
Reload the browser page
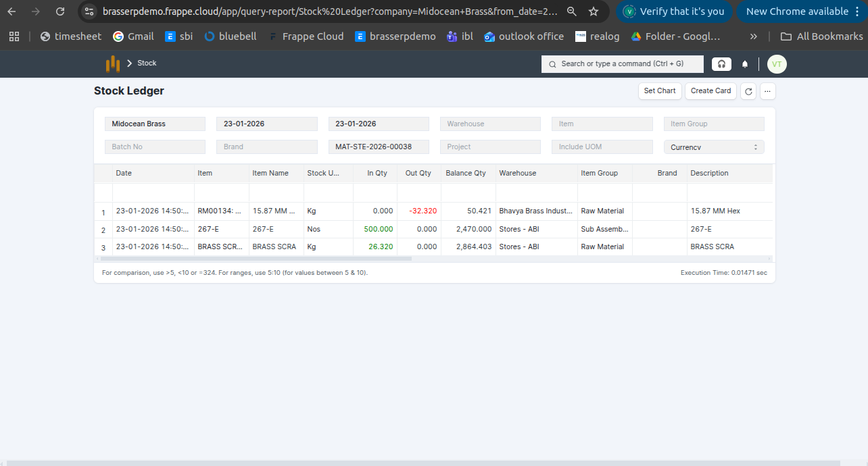click(60, 11)
